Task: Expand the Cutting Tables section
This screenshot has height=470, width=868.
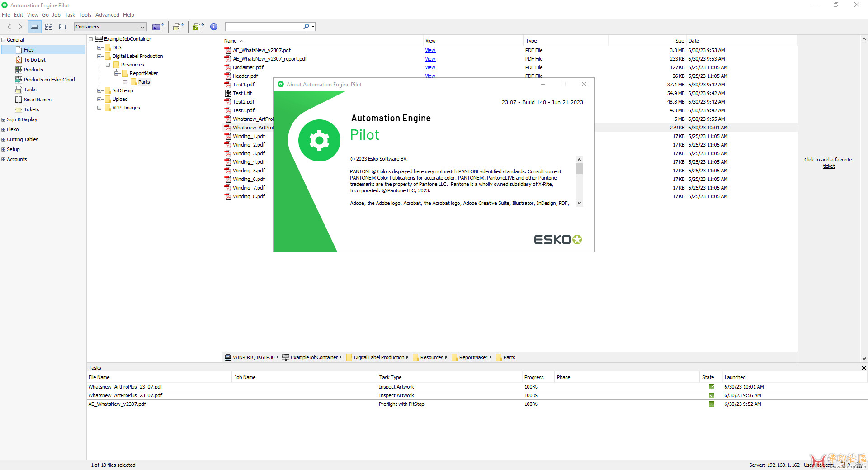Action: [x=4, y=139]
